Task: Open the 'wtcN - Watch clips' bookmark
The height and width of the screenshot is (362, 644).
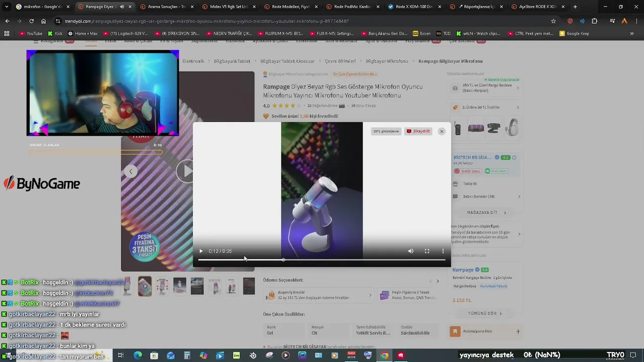Action: (477, 34)
